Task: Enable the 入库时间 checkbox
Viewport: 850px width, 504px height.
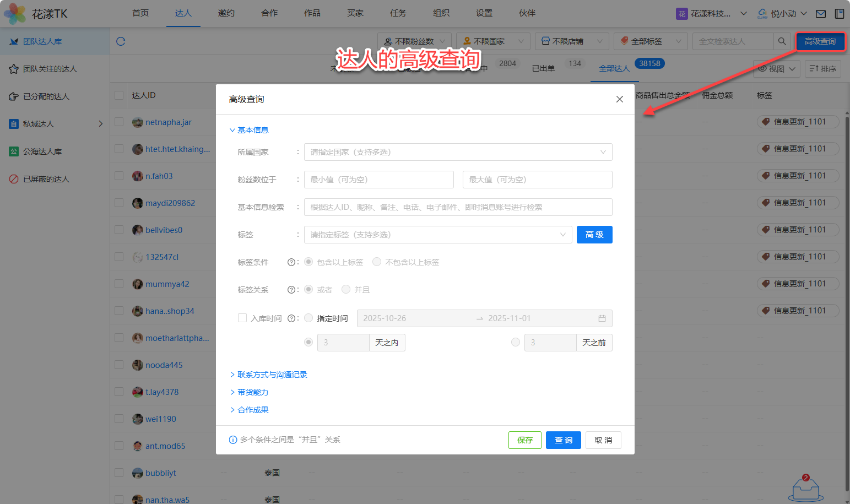Action: [x=242, y=318]
